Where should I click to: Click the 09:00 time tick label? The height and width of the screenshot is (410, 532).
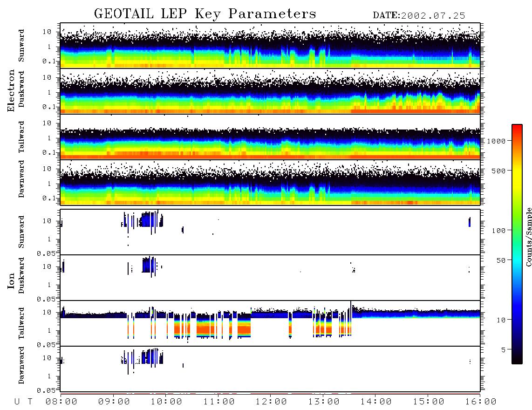pyautogui.click(x=114, y=402)
